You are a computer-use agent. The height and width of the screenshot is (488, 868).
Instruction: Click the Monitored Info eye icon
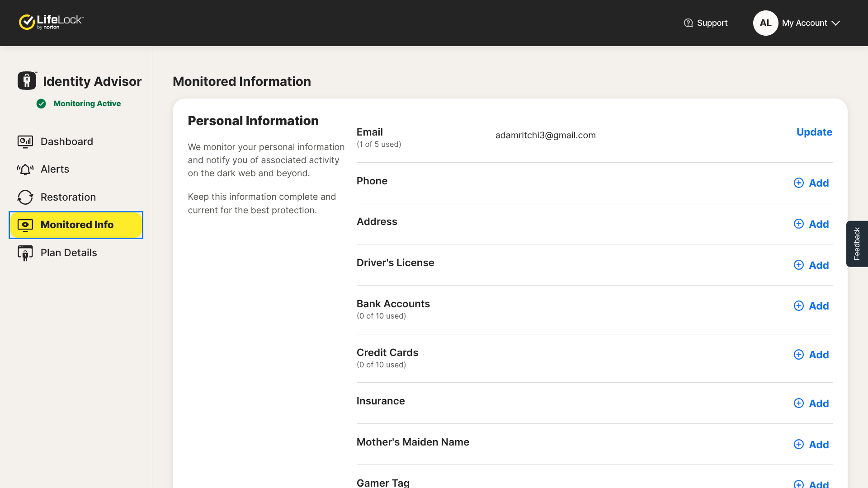pyautogui.click(x=25, y=225)
